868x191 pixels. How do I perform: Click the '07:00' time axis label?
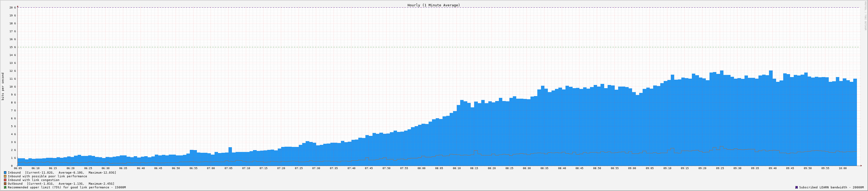pyautogui.click(x=211, y=168)
